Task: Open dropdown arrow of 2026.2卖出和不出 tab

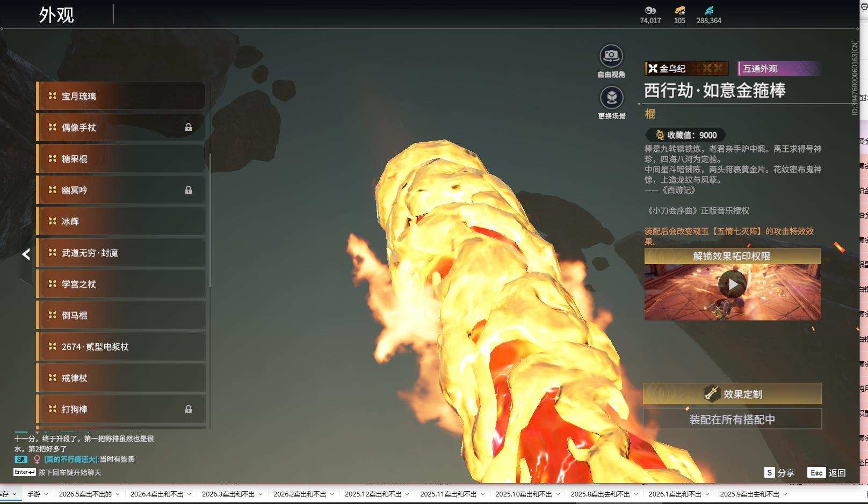Action: (x=332, y=494)
